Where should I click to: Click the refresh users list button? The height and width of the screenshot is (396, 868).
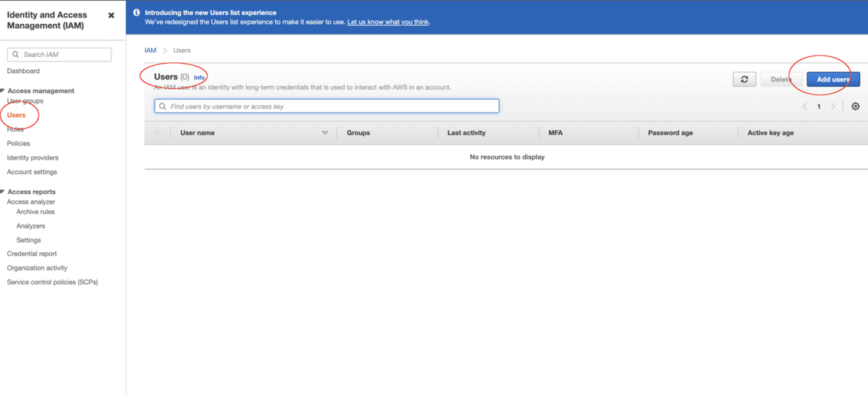tap(744, 79)
